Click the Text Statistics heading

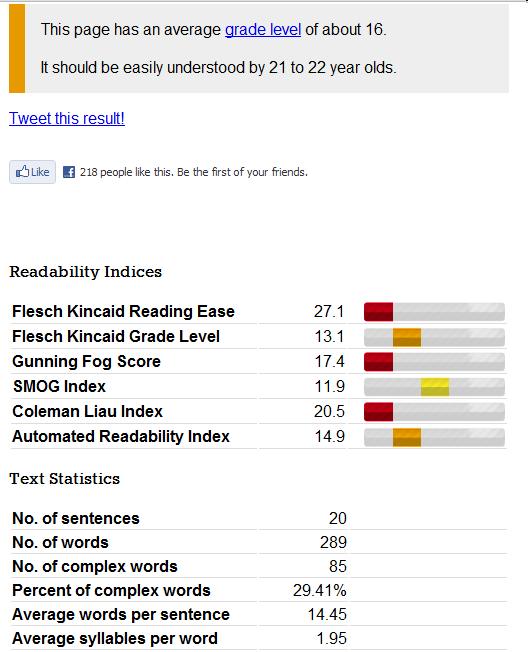point(65,479)
